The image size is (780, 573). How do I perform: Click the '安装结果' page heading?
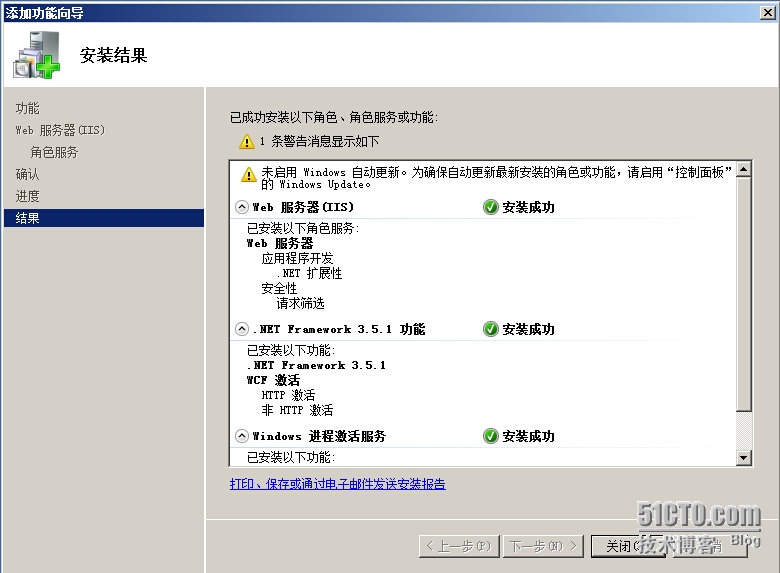[113, 55]
